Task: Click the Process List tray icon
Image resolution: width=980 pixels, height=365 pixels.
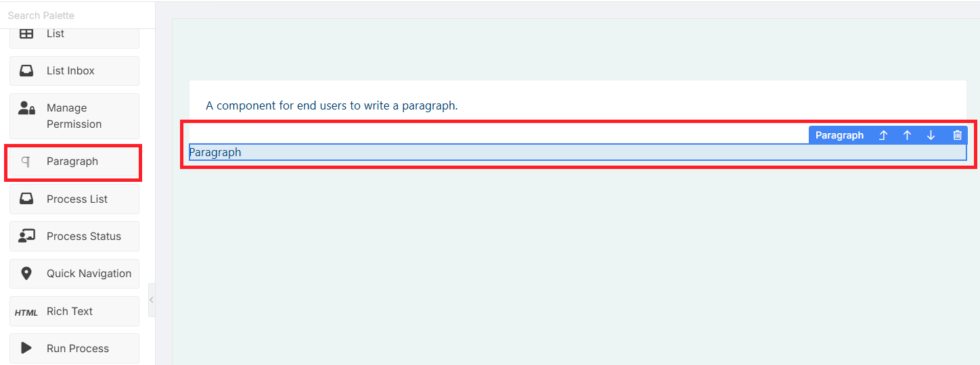Action: tap(26, 199)
